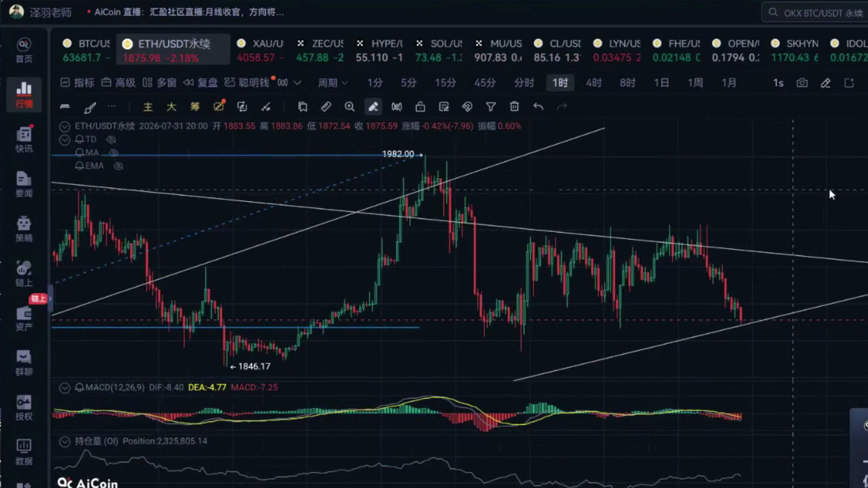Click the 指标 indicators button
Viewport: 868px width, 488px height.
point(77,83)
